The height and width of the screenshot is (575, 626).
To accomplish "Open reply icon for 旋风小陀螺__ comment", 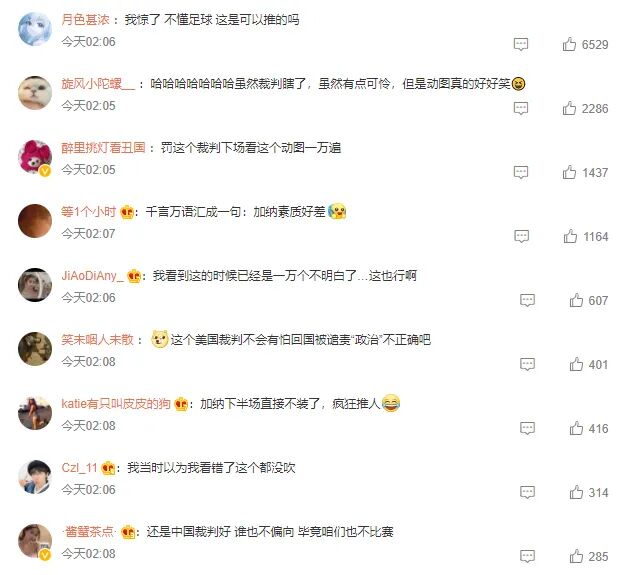I will coord(521,108).
